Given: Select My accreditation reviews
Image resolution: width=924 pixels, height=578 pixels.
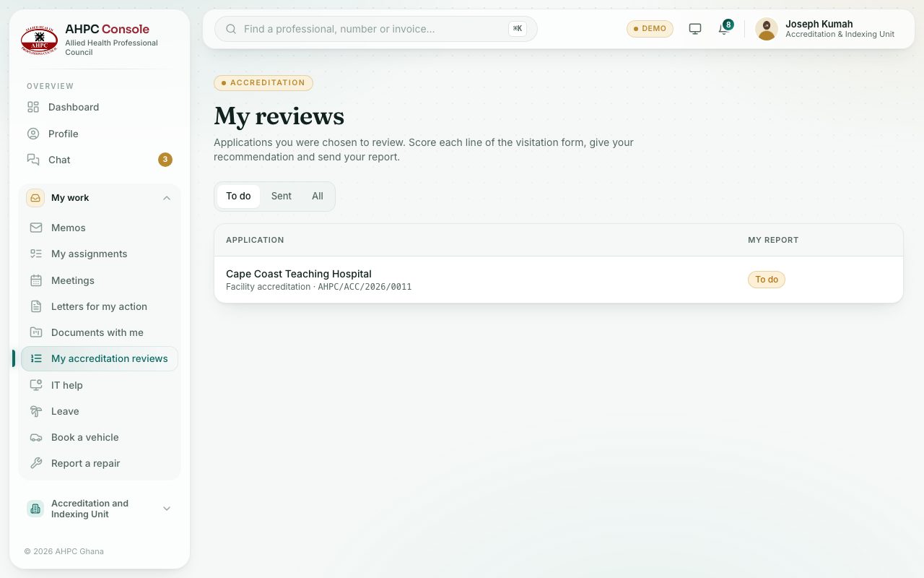Looking at the screenshot, I should click(100, 358).
